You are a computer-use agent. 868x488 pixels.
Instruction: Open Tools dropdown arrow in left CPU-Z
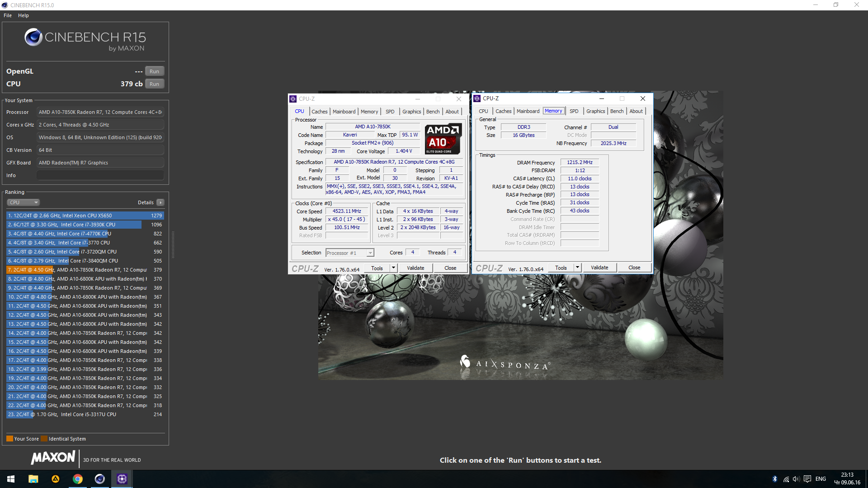[393, 268]
